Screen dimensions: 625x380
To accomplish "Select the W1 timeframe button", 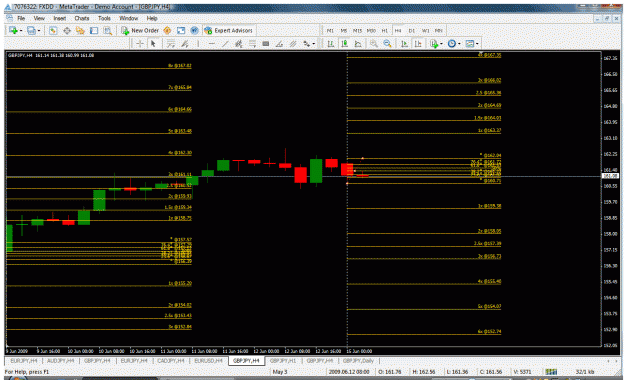I will tap(425, 31).
